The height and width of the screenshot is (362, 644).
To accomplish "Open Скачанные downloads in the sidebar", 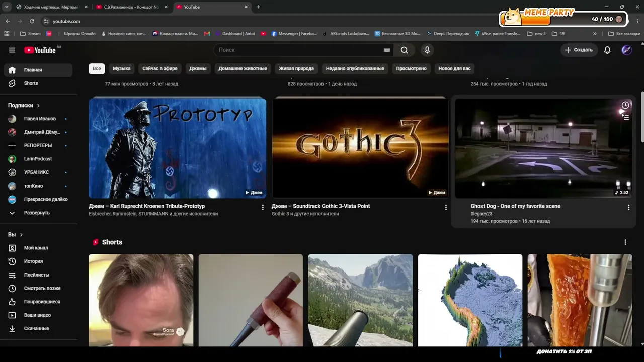I will point(38,328).
